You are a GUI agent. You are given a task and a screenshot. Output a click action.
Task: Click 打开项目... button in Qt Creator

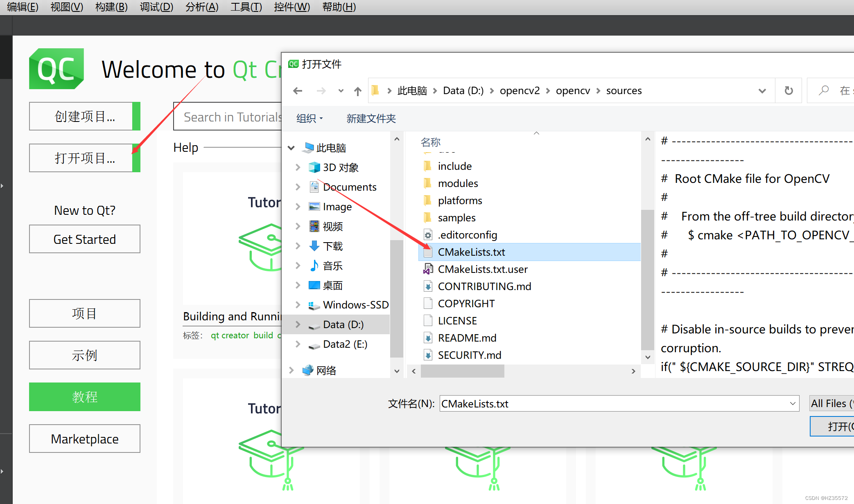85,158
